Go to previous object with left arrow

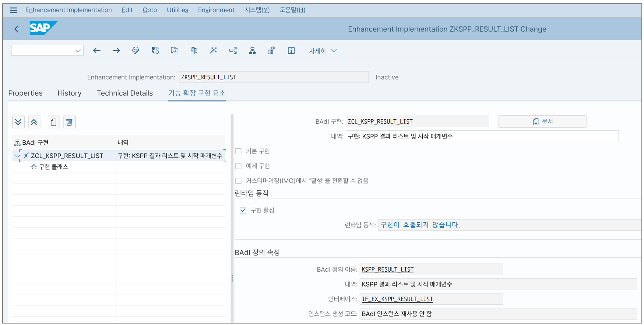click(x=97, y=51)
